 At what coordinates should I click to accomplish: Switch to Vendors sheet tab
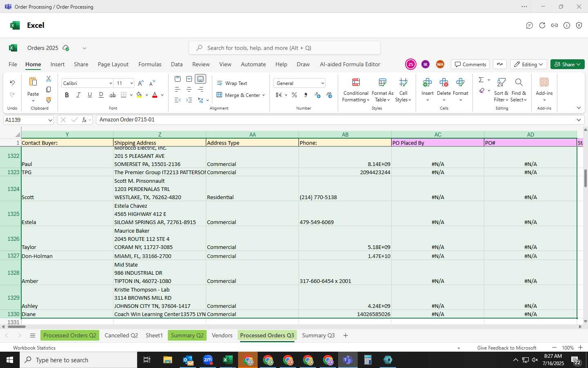pos(222,335)
